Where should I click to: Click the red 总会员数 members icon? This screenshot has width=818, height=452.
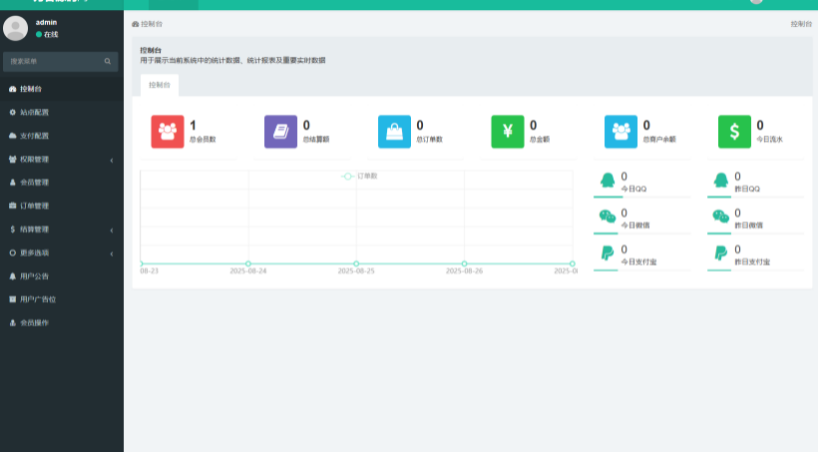click(167, 131)
